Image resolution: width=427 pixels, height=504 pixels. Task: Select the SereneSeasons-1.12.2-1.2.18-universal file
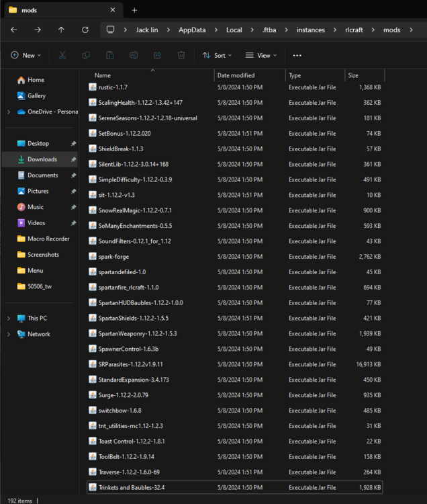pyautogui.click(x=235, y=118)
